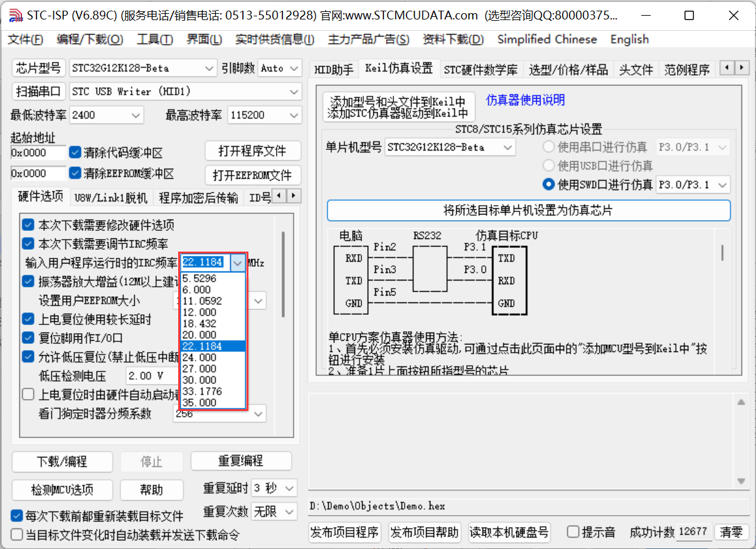Open the 引脚数 Auto dropdown
Viewport: 756px width, 549px height.
[x=280, y=68]
